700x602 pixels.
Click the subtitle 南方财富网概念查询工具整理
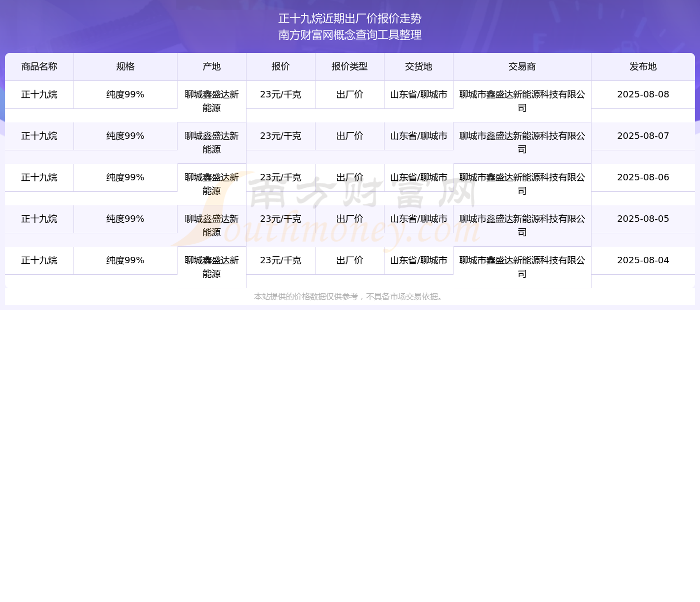click(350, 35)
